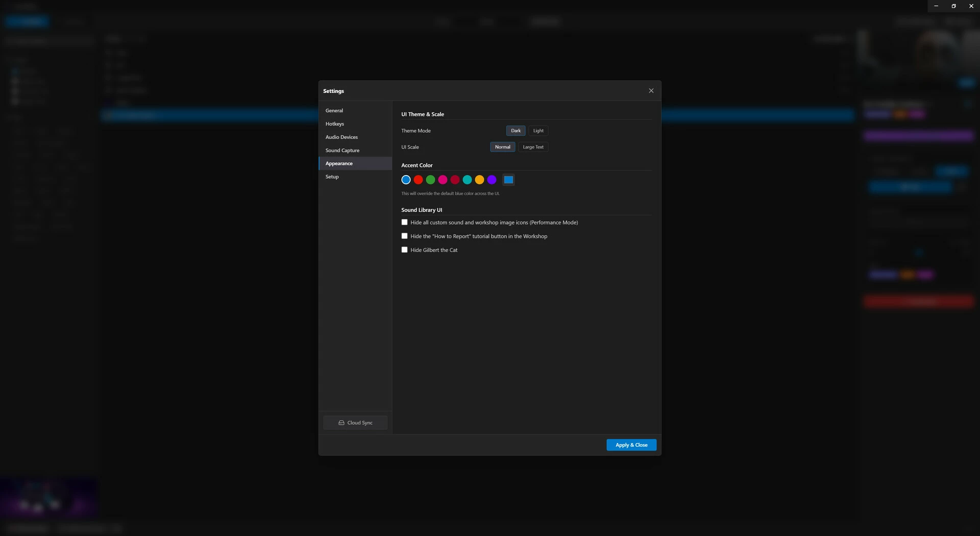Viewport: 980px width, 536px height.
Task: Choose Normal UI scale
Action: pyautogui.click(x=502, y=147)
